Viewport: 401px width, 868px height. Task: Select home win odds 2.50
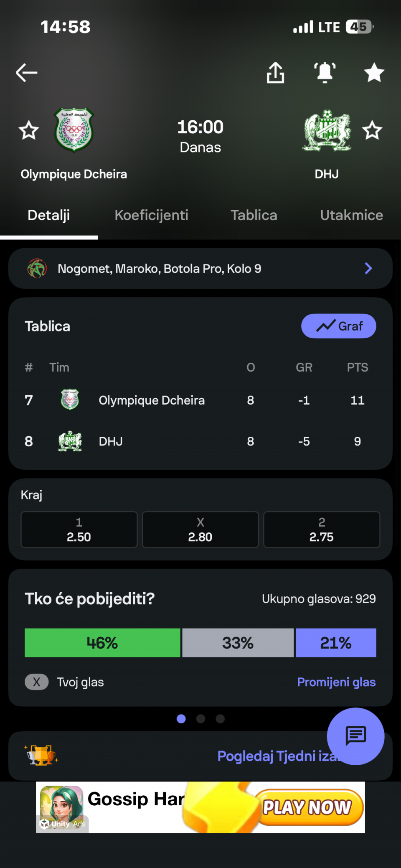79,529
